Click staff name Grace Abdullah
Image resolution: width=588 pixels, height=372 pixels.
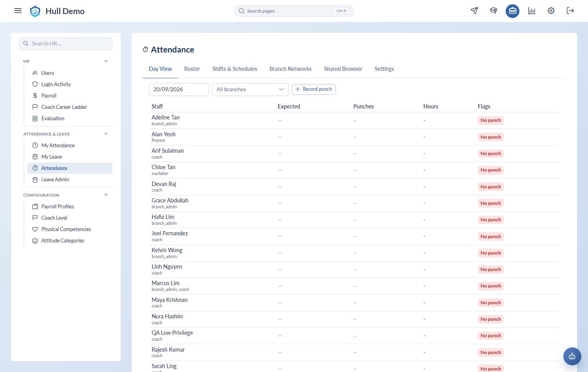(x=170, y=200)
